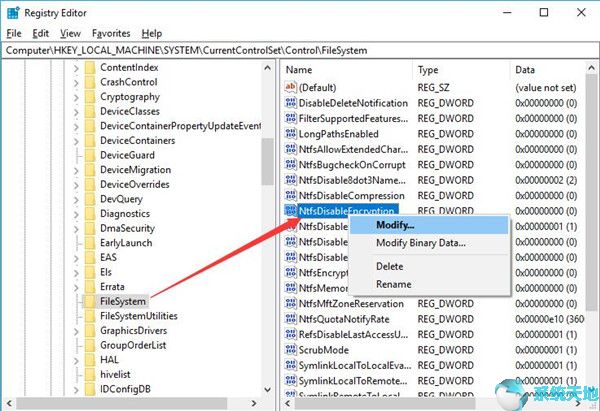Screen dimensions: 600x411
Task: Select the (Default) string value icon
Action: 290,87
